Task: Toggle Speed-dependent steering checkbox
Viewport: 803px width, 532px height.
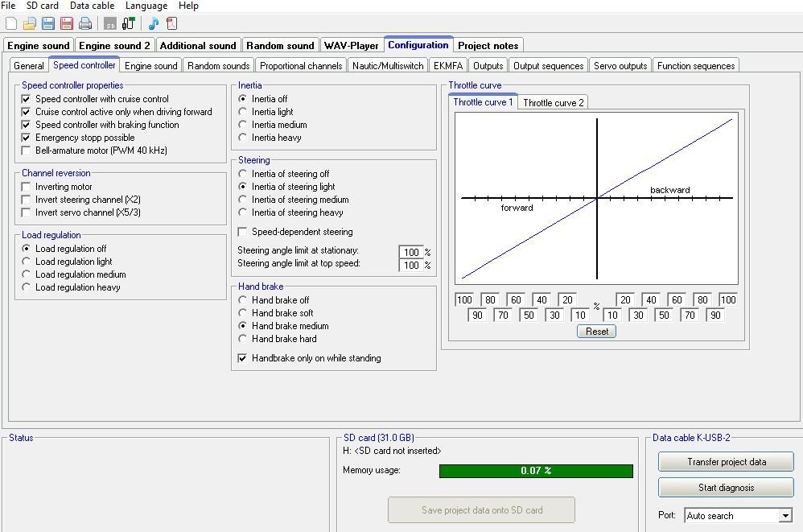Action: pos(243,232)
